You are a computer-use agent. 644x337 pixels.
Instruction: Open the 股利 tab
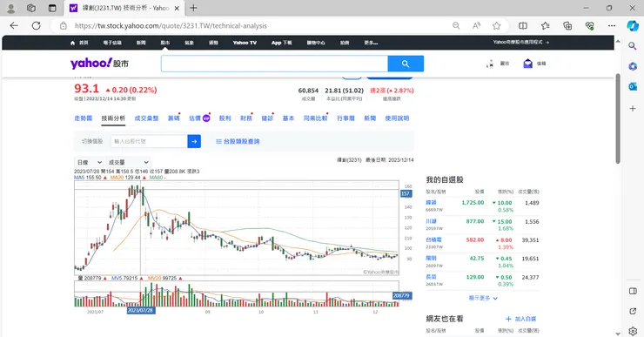tap(225, 118)
